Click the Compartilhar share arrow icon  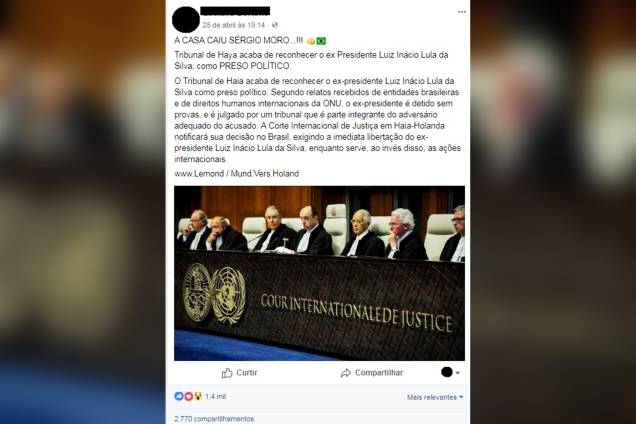[x=346, y=373]
